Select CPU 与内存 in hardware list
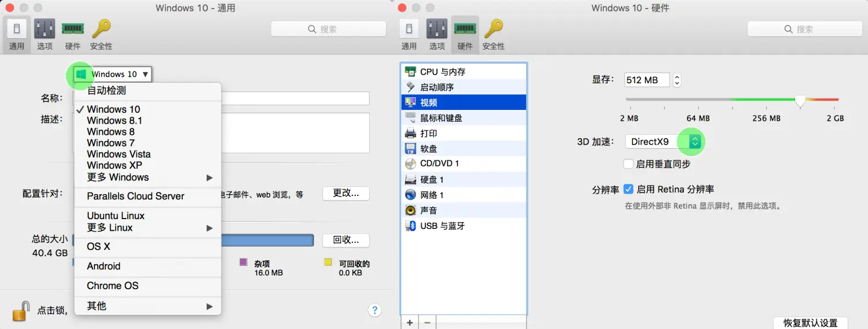868x329 pixels. click(x=464, y=72)
